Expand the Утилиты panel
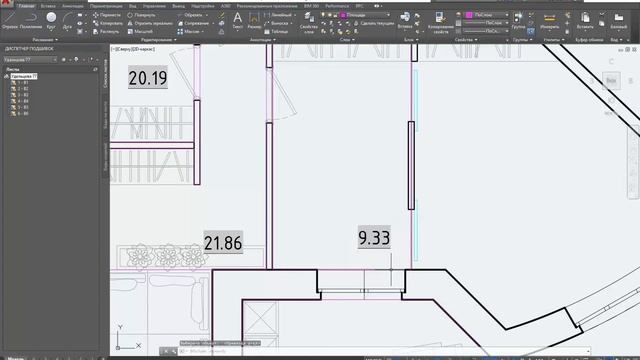This screenshot has height=360, width=640. pyautogui.click(x=553, y=40)
